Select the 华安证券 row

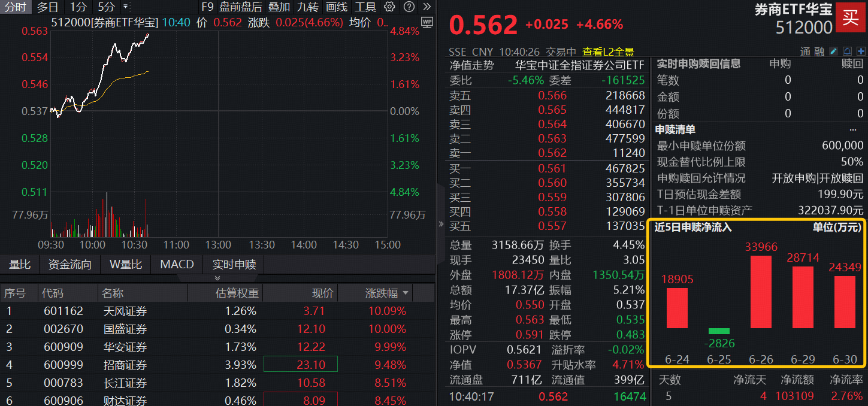point(217,347)
